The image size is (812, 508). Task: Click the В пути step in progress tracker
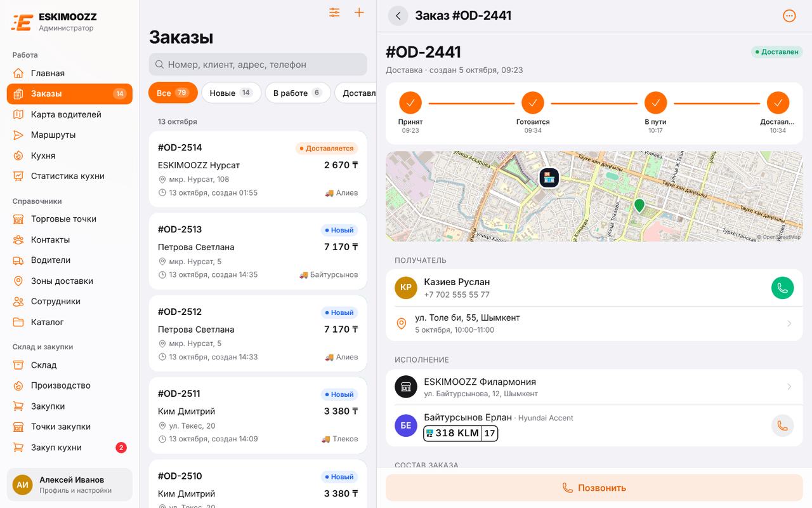coord(655,112)
